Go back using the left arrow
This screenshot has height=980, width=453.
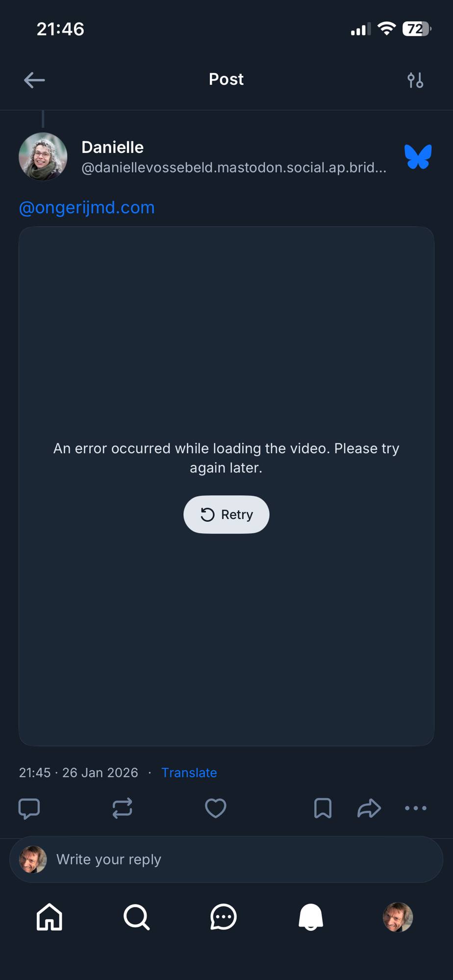34,80
